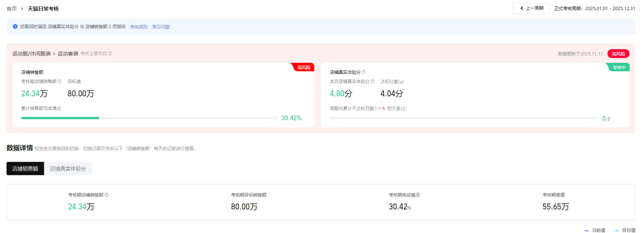Image resolution: width=644 pixels, height=233 pixels.
Task: Click the 55.65万 difference value
Action: [556, 207]
